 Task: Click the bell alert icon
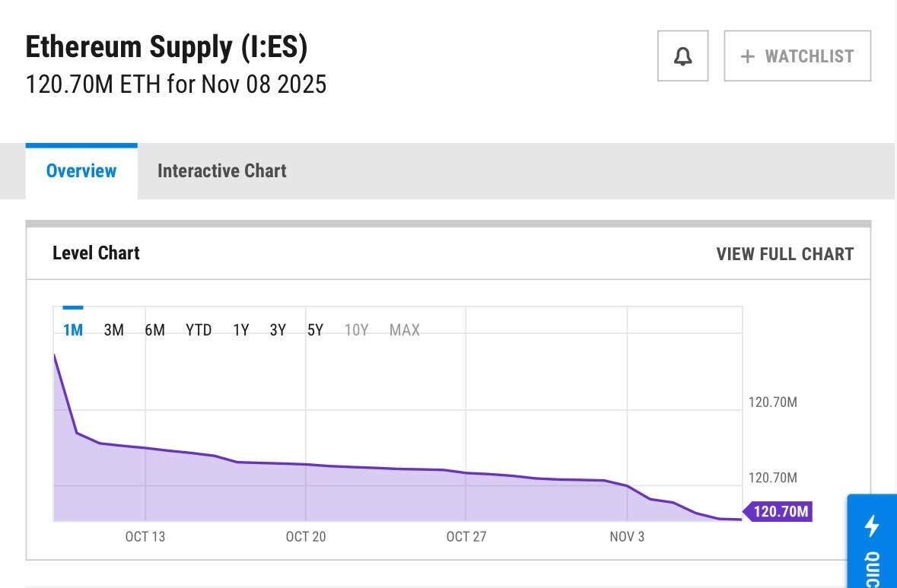pos(682,56)
